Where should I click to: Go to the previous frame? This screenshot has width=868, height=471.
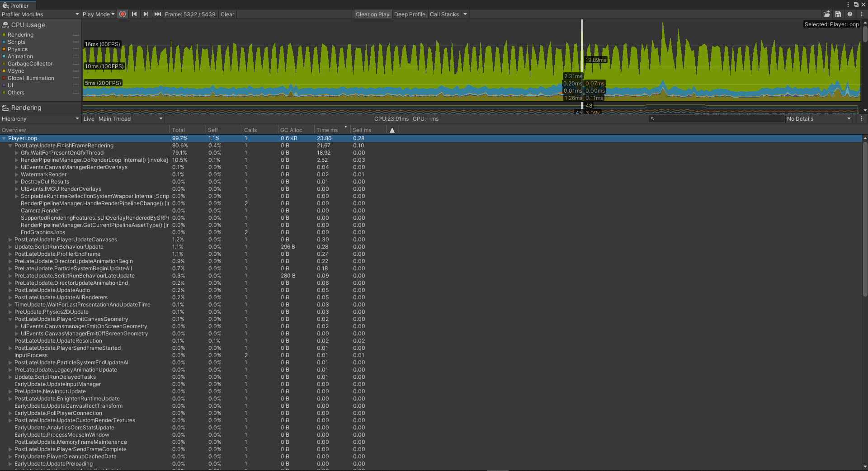pyautogui.click(x=134, y=14)
